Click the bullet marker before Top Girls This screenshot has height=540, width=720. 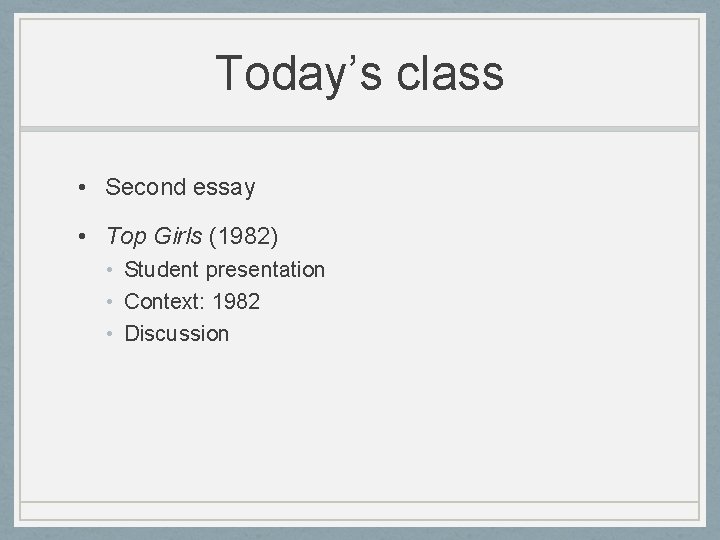click(x=82, y=236)
